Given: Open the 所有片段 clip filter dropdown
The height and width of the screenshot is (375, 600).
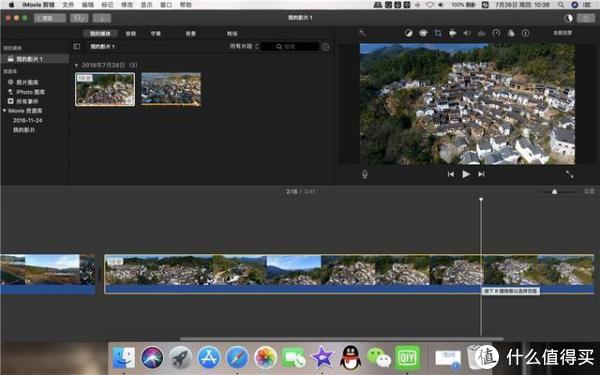Looking at the screenshot, I should click(x=244, y=46).
